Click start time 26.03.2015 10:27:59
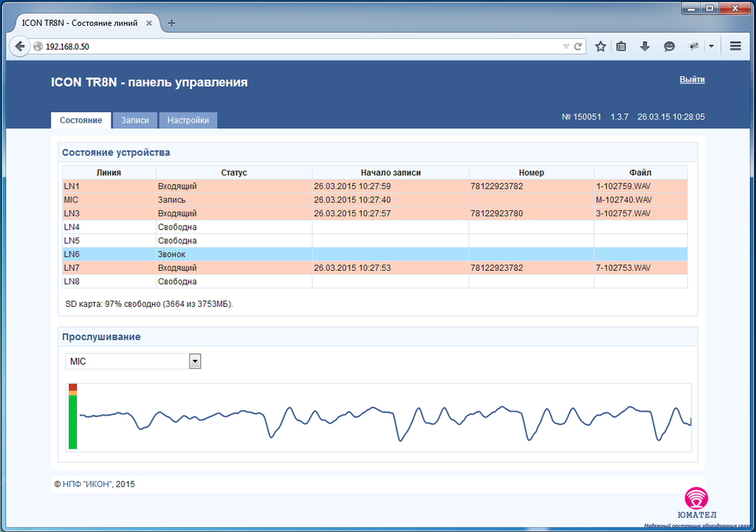756x532 pixels. point(352,186)
